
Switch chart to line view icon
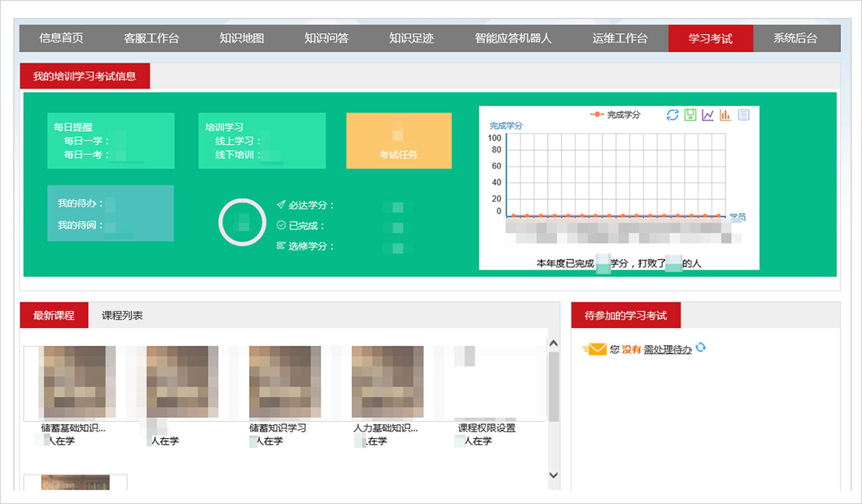(708, 115)
